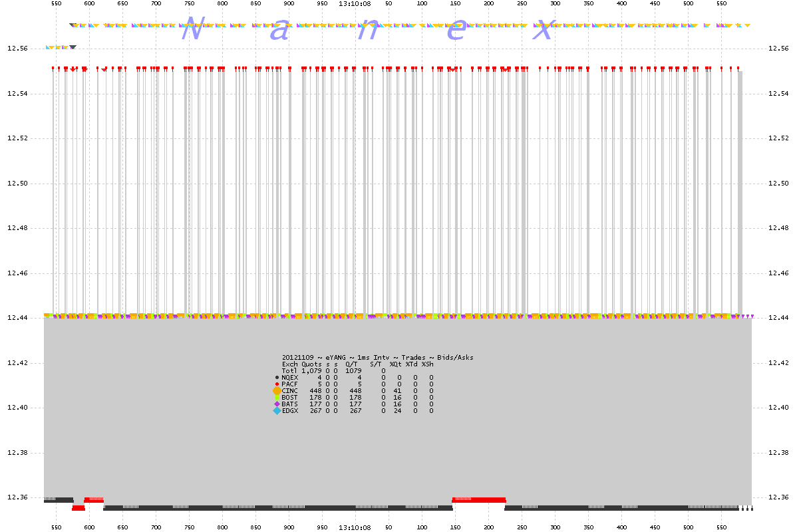Click BOST's 178 value in Q/T column

coord(355,398)
